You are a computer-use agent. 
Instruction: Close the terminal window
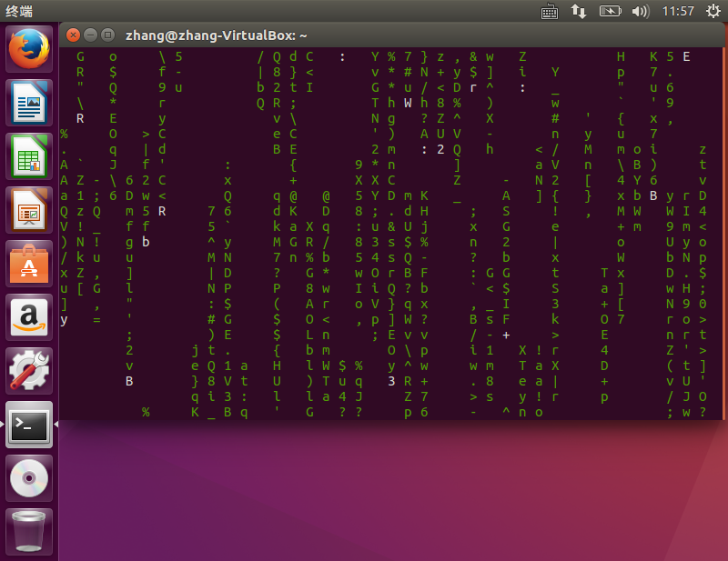[x=73, y=35]
